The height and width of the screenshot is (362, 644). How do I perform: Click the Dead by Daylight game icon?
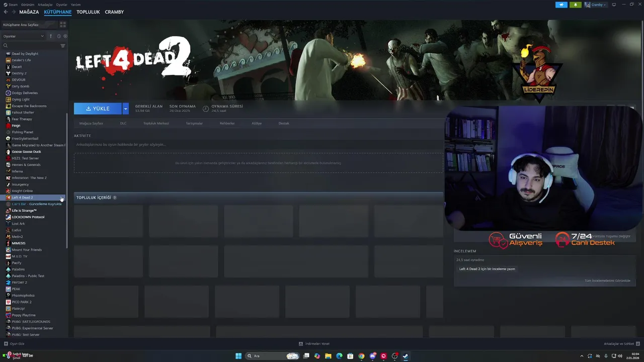(x=8, y=53)
